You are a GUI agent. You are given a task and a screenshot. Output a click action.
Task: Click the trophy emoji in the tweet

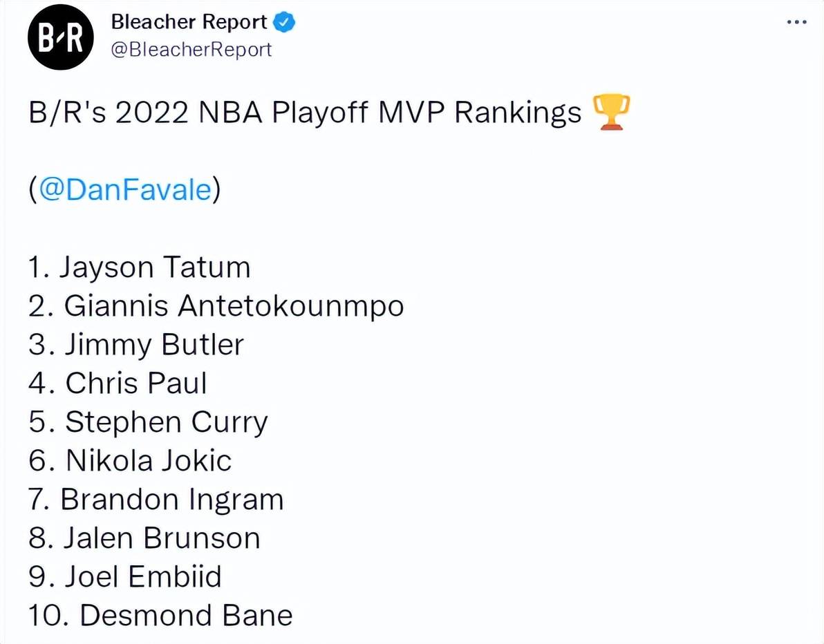point(610,112)
